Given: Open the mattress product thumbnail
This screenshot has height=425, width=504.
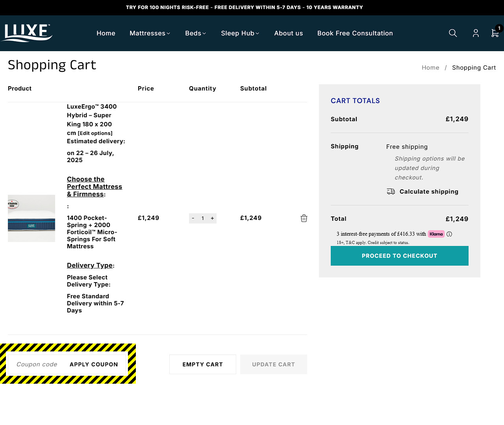Looking at the screenshot, I should [x=31, y=218].
